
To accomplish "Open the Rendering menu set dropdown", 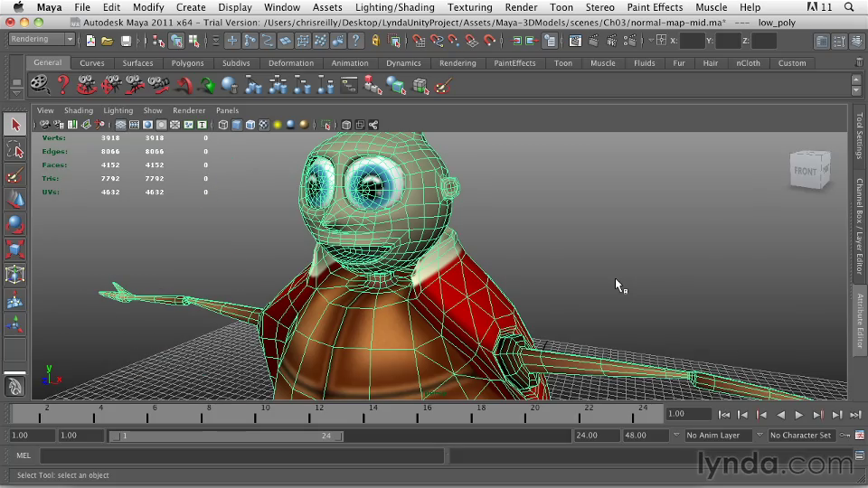I will tap(42, 39).
